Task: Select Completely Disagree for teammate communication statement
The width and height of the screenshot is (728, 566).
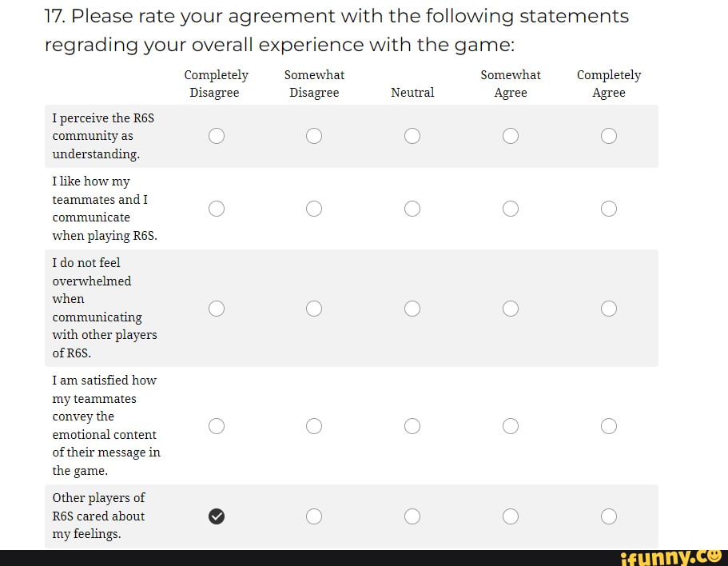Action: [x=217, y=209]
